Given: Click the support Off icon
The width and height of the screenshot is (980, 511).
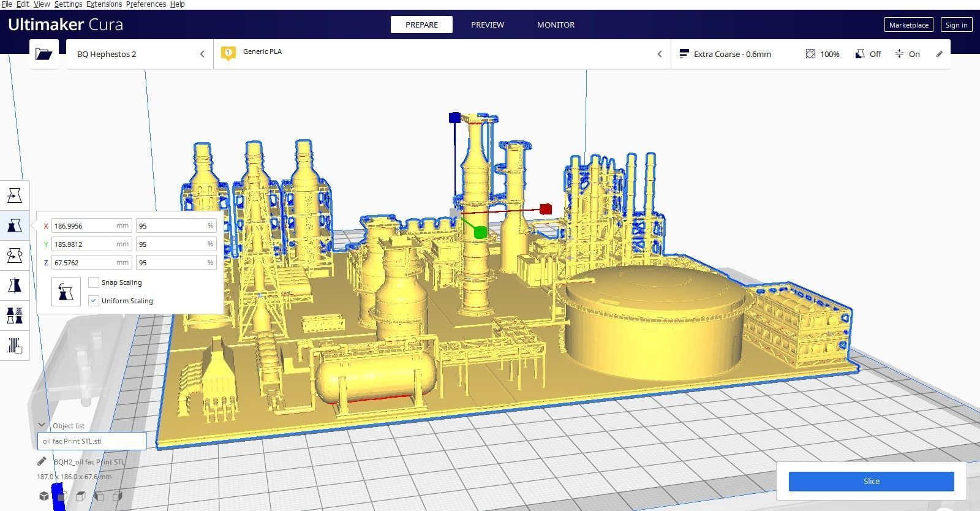Looking at the screenshot, I should point(860,54).
